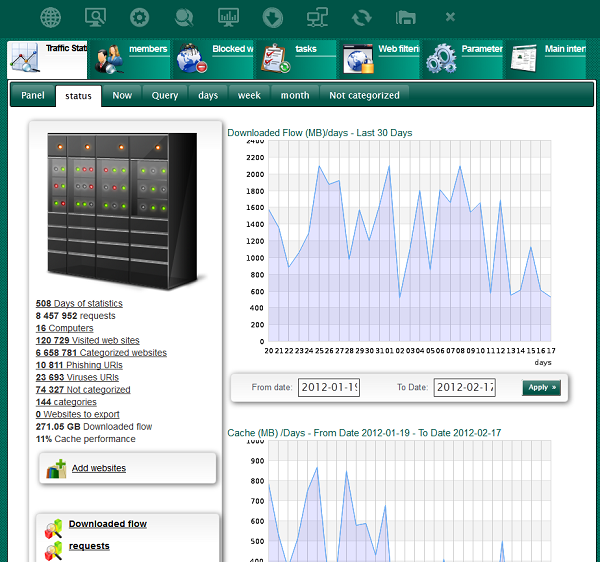Click the Downloaded Flow chart title
The image size is (600, 562).
(x=320, y=133)
